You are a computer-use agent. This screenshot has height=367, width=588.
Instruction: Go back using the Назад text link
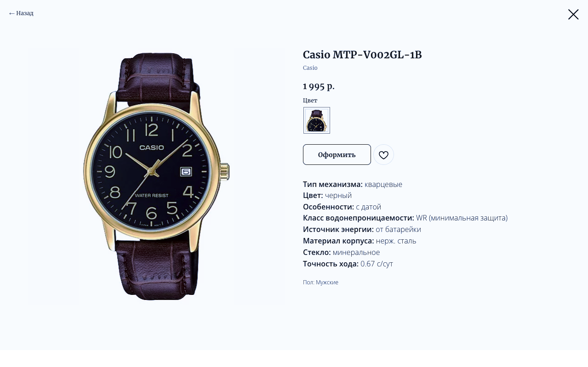pyautogui.click(x=25, y=13)
